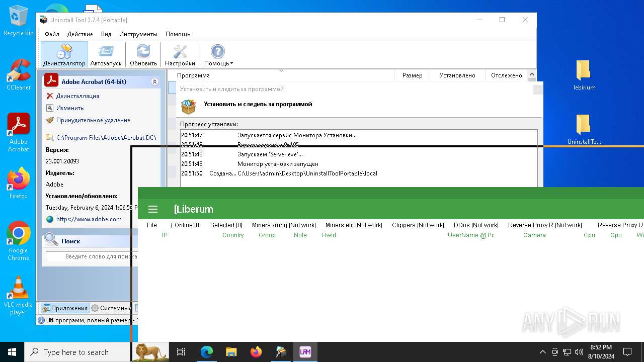The width and height of the screenshot is (644, 362).
Task: Open the Действие menu
Action: click(80, 34)
